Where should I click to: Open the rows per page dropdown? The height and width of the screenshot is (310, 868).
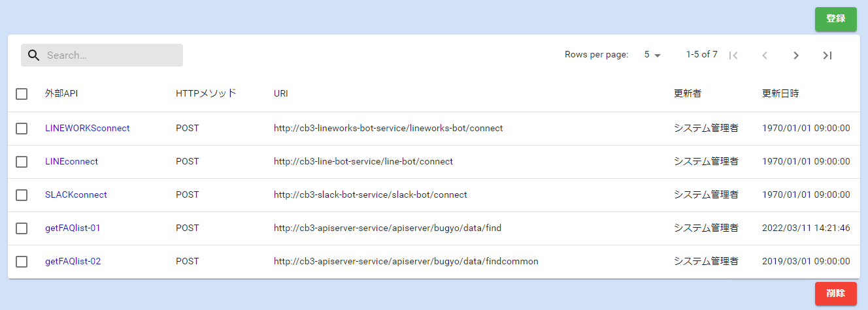point(652,55)
